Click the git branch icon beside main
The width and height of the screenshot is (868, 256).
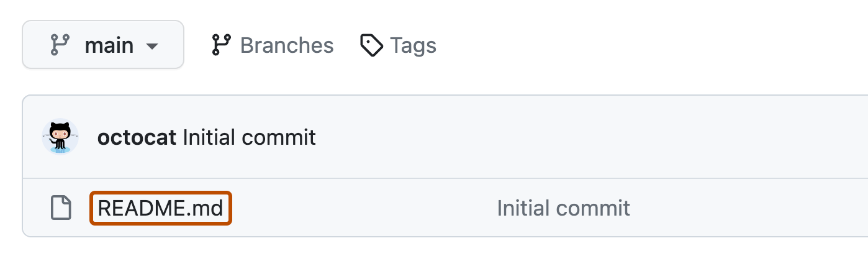pyautogui.click(x=60, y=45)
